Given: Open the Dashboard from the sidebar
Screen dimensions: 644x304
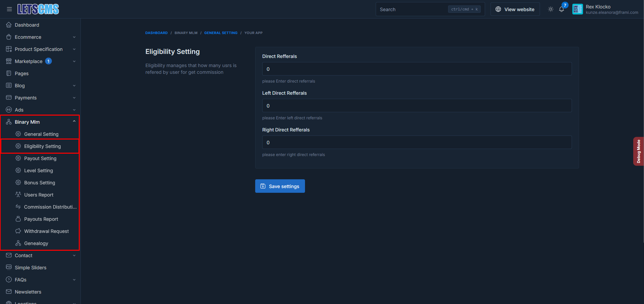Looking at the screenshot, I should coord(27,25).
